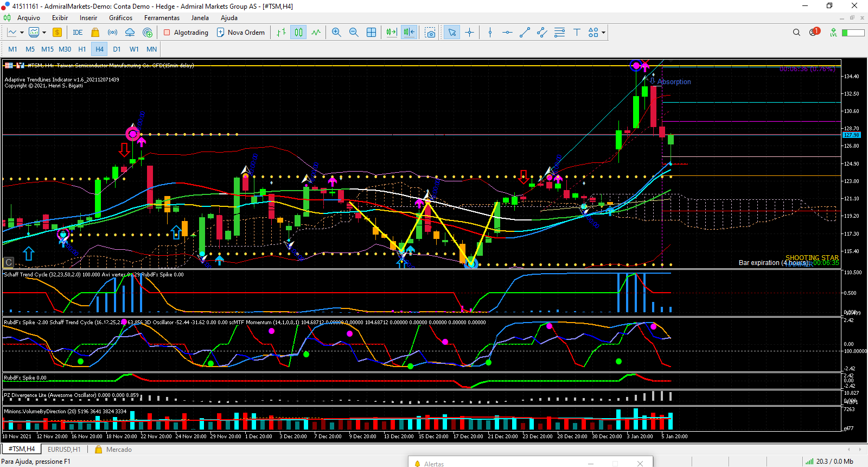Click the green level progress bar
This screenshot has width=868, height=467.
pyautogui.click(x=853, y=33)
